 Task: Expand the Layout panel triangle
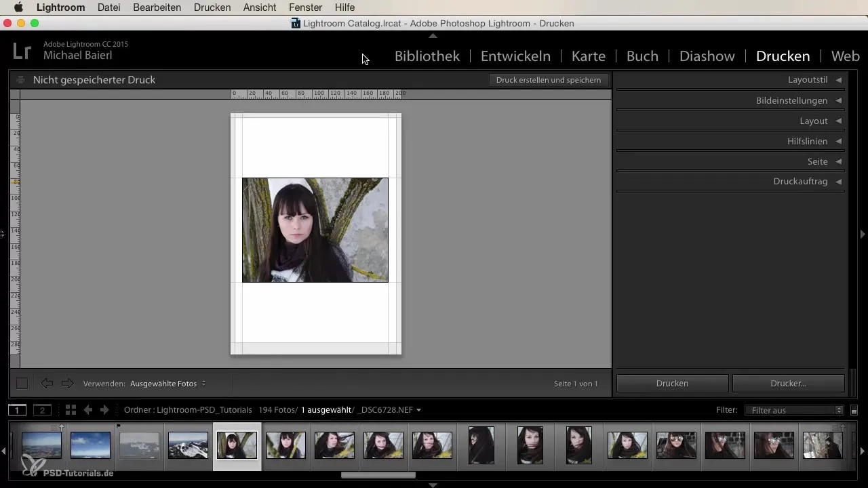pos(839,121)
